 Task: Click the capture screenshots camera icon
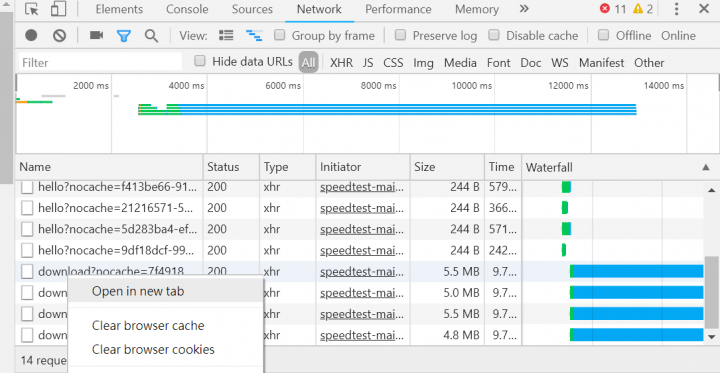click(96, 35)
